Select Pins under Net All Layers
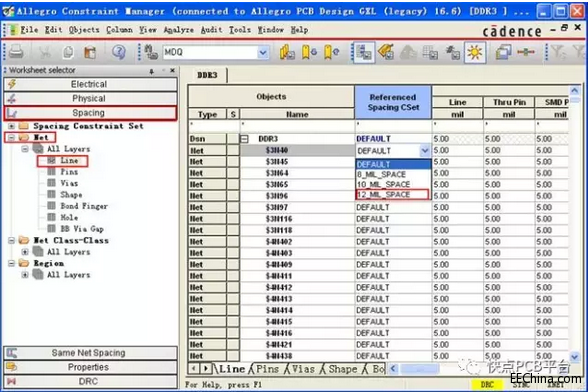Viewport: 588px width, 392px height. pos(69,172)
